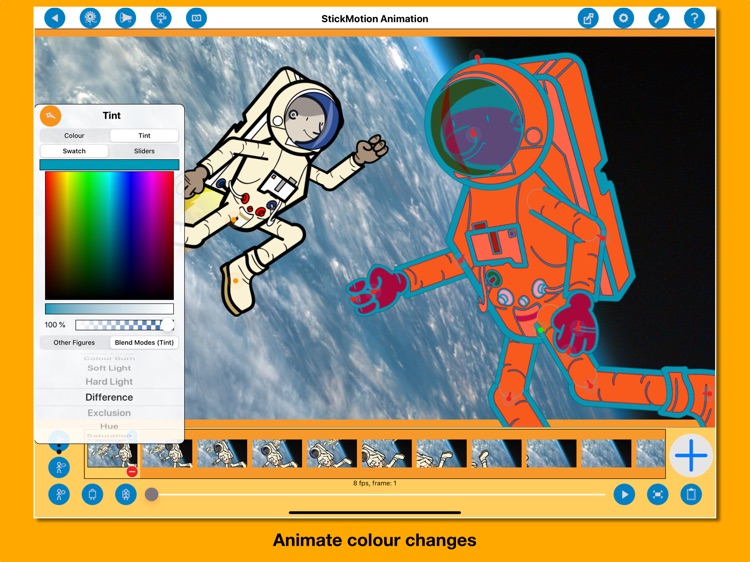
Task: Add a new frame with plus button
Action: click(691, 455)
